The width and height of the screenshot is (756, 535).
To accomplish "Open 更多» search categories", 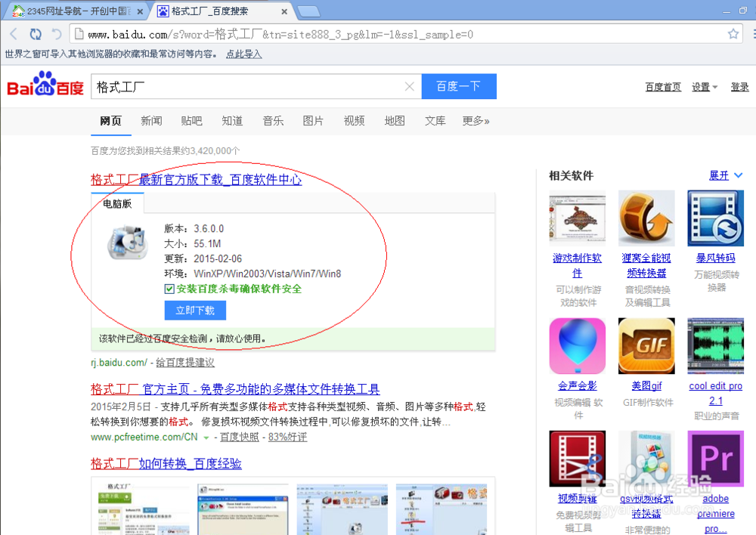I will [x=476, y=120].
